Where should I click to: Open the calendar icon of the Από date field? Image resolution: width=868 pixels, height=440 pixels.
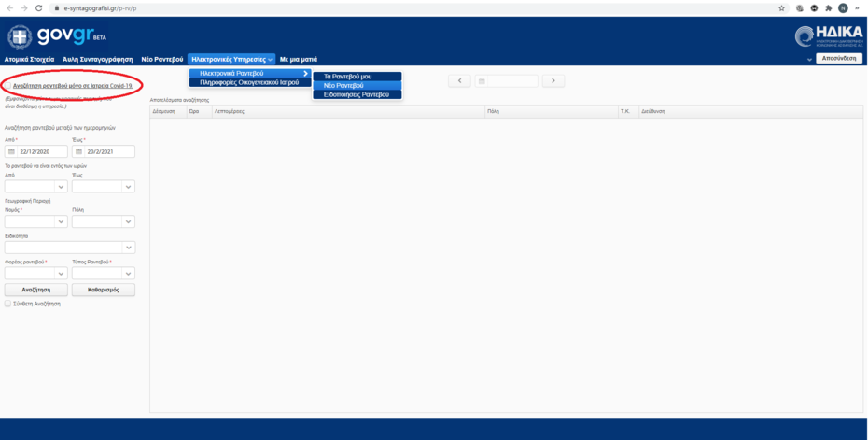point(11,151)
